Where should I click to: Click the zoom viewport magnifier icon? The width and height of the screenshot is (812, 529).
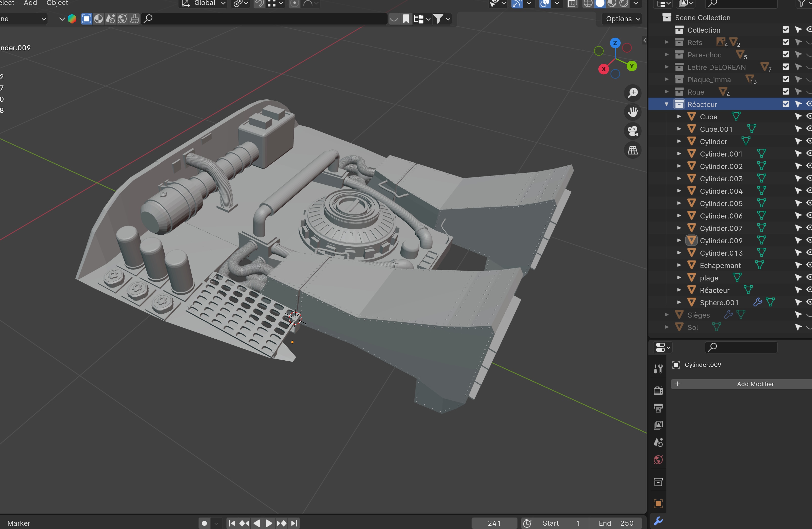click(633, 93)
